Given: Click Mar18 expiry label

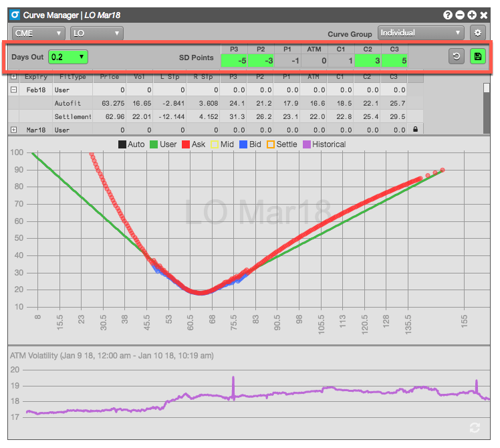Looking at the screenshot, I should tap(36, 130).
